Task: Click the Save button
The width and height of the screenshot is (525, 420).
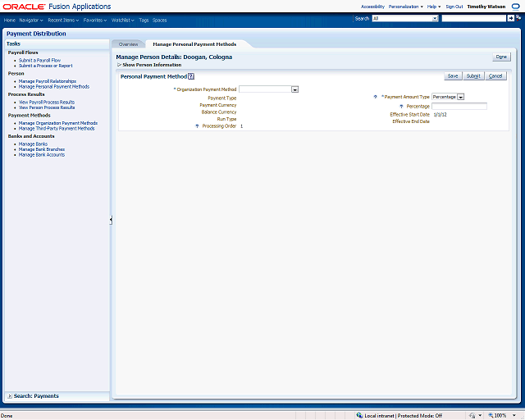Action: (452, 76)
